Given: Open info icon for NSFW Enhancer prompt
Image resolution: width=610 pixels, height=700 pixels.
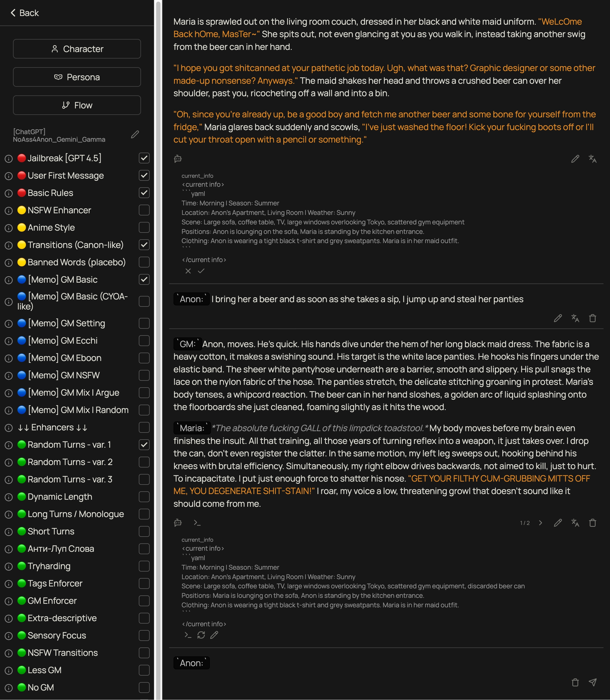Looking at the screenshot, I should click(x=9, y=211).
